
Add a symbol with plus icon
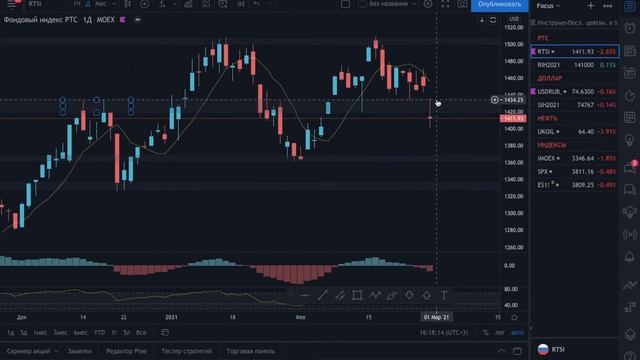(x=591, y=6)
